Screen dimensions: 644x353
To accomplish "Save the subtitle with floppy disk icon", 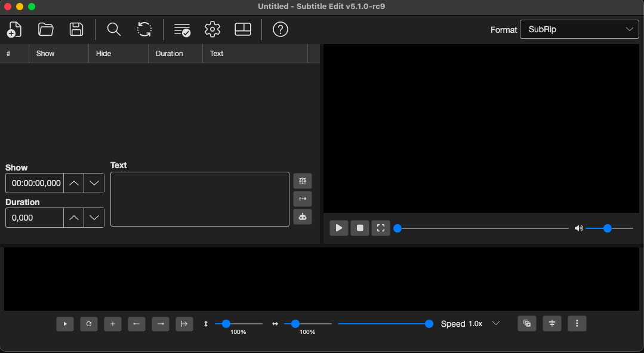I will tap(76, 30).
